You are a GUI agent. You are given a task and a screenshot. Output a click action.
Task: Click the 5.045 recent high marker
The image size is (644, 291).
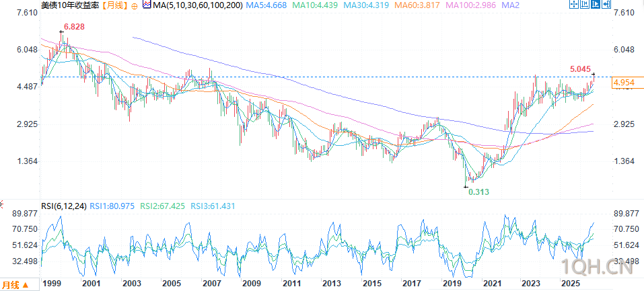tap(581, 69)
